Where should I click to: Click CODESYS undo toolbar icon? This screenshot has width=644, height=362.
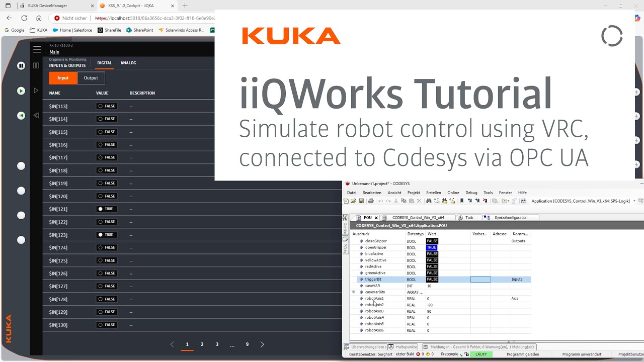pos(381,201)
